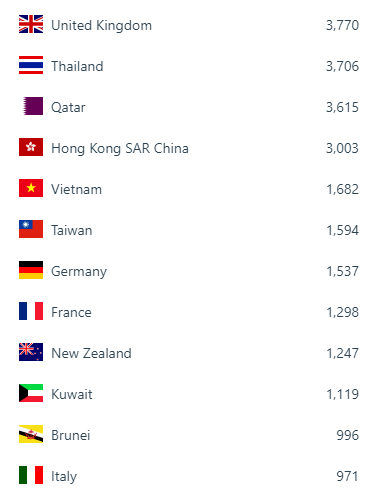The height and width of the screenshot is (497, 380).
Task: Click the Taiwan flag icon
Action: [31, 229]
